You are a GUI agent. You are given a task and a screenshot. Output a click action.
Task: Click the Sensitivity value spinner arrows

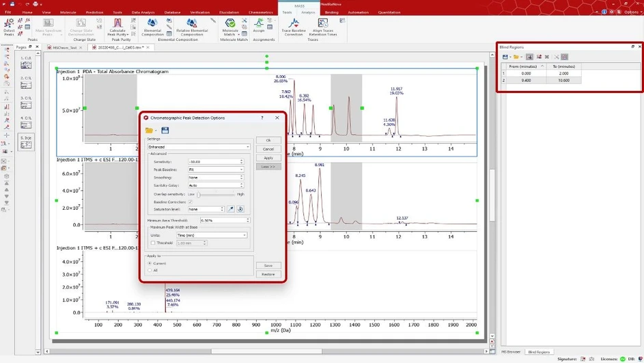[x=242, y=161]
